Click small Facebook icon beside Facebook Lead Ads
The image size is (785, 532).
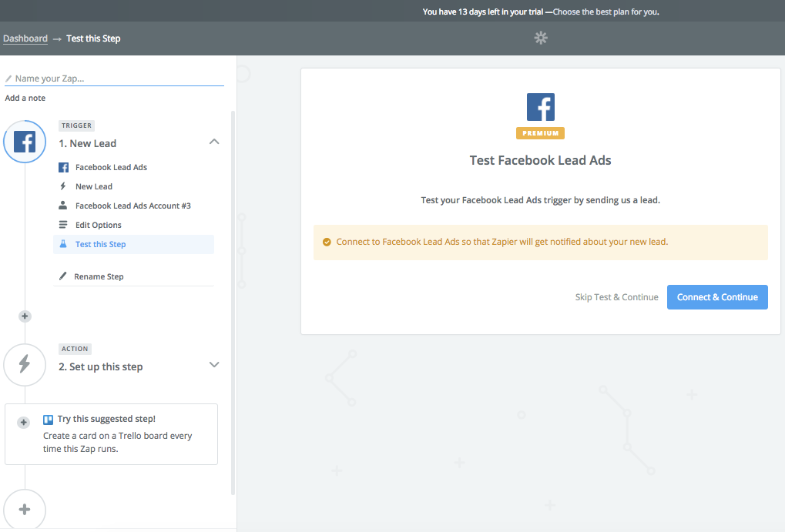(64, 167)
